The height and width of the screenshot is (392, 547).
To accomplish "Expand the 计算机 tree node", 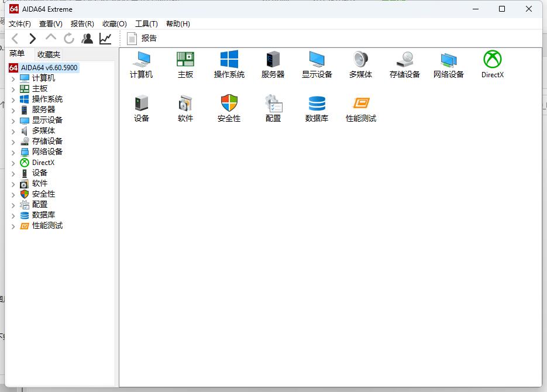I will [x=13, y=78].
